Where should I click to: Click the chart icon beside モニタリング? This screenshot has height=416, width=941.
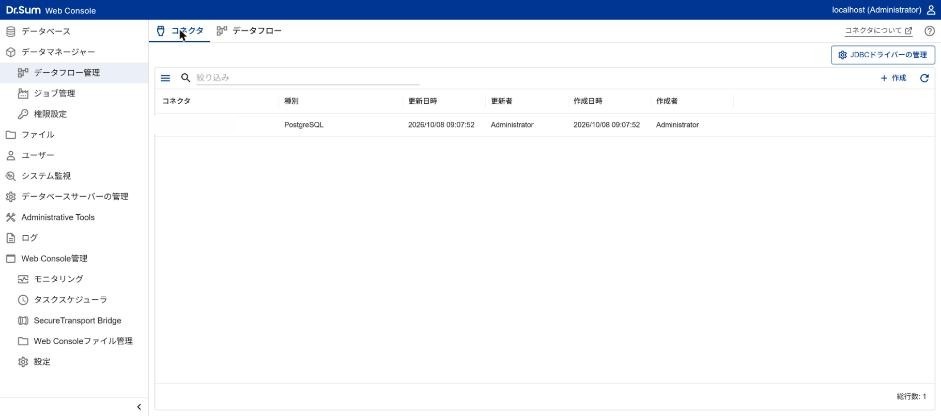click(23, 279)
